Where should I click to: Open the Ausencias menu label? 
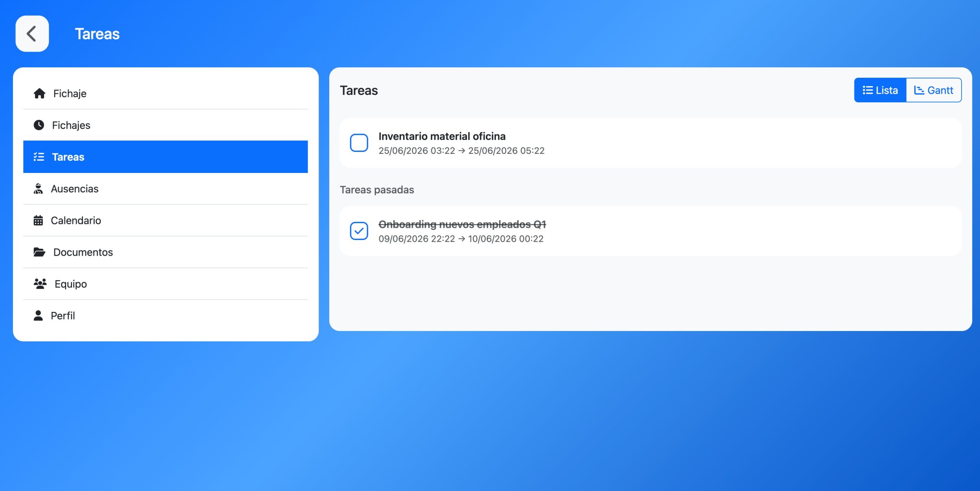point(75,189)
